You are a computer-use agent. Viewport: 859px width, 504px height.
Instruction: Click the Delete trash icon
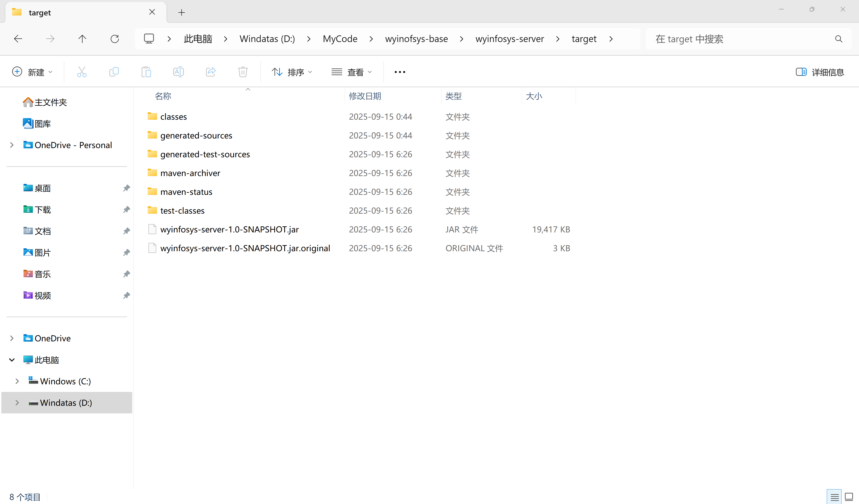pos(243,72)
